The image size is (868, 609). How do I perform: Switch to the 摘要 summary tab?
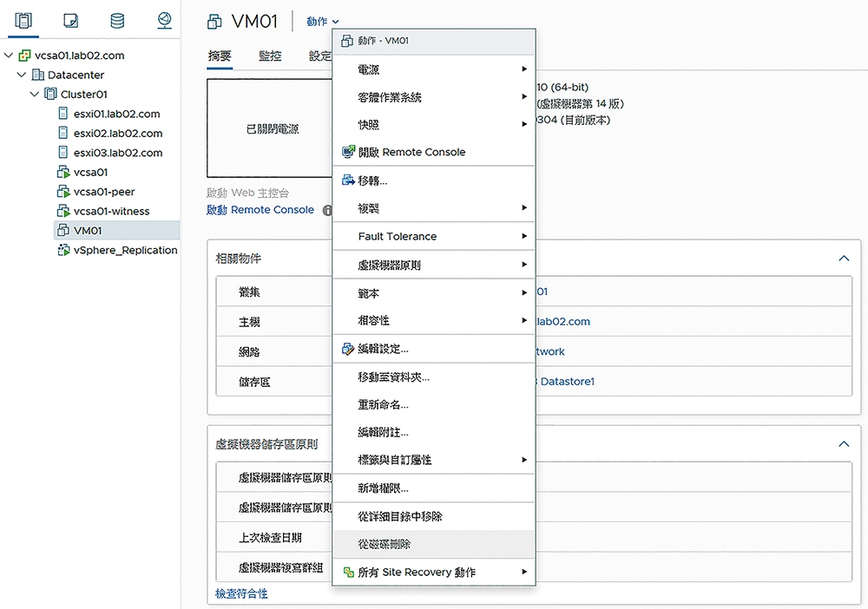(x=220, y=56)
